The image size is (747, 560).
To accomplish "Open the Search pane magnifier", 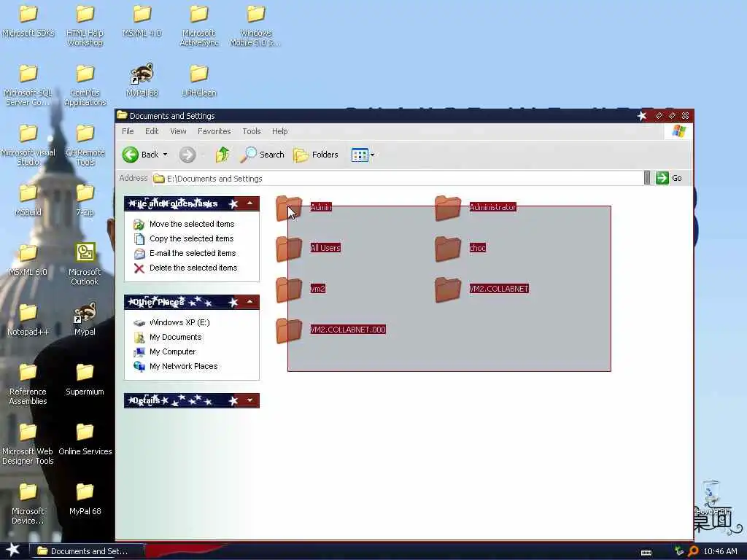I will pyautogui.click(x=248, y=155).
